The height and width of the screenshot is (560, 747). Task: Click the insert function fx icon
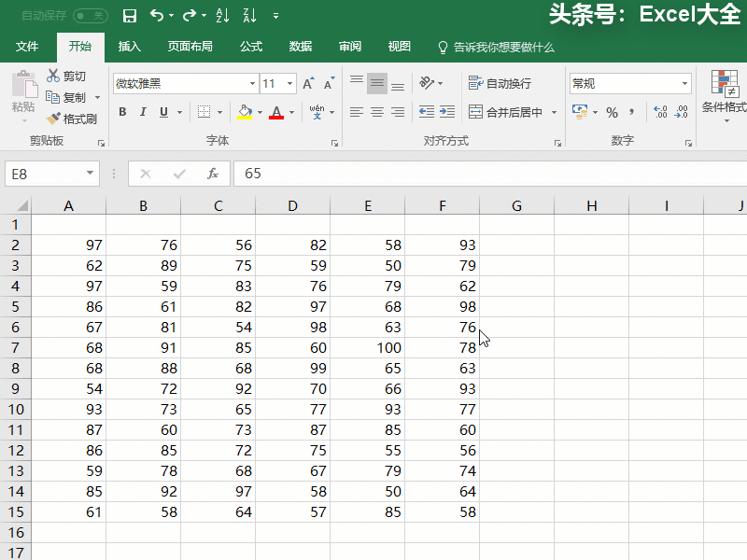[213, 174]
